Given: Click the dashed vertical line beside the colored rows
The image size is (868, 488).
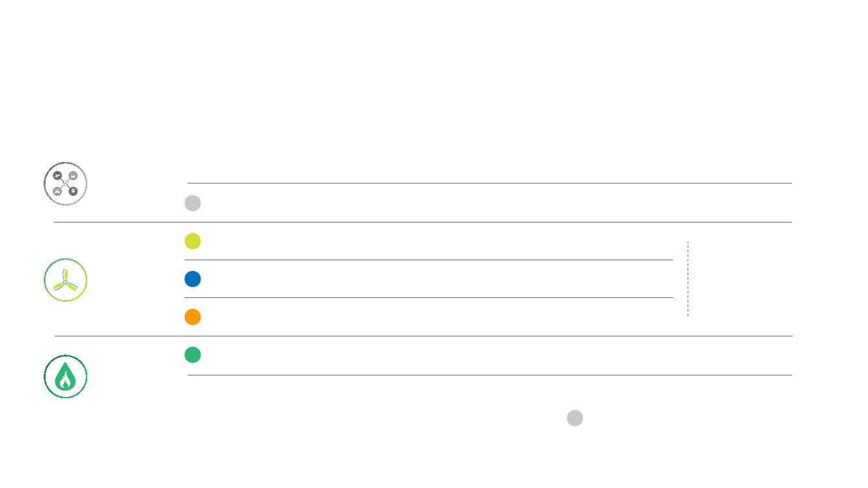Looking at the screenshot, I should coord(688,279).
